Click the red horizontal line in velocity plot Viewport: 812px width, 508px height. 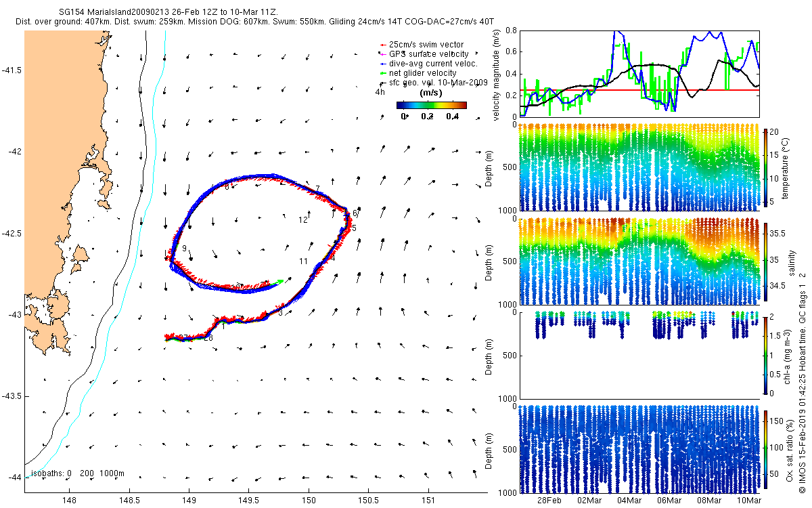click(639, 89)
